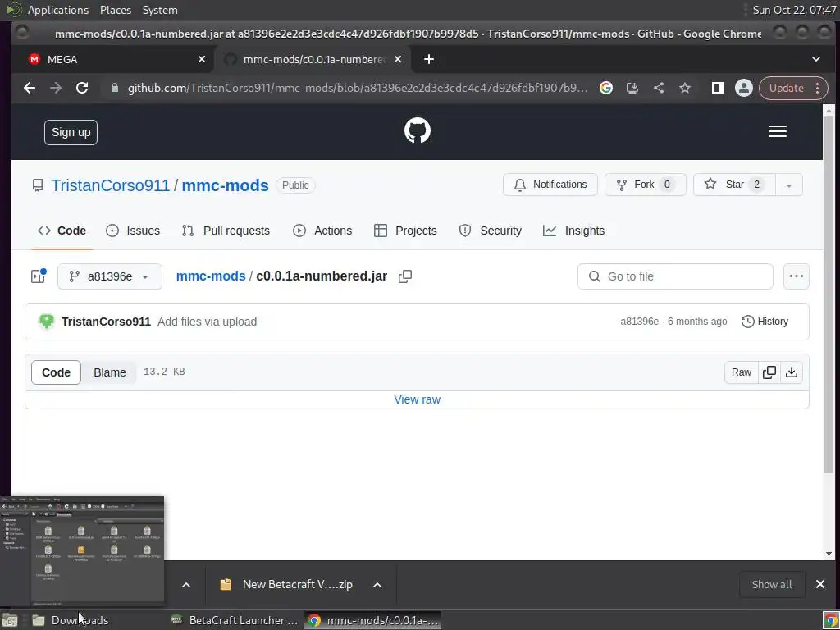Open the TristanCorso911 profile link
This screenshot has height=630, width=840.
coord(111,185)
